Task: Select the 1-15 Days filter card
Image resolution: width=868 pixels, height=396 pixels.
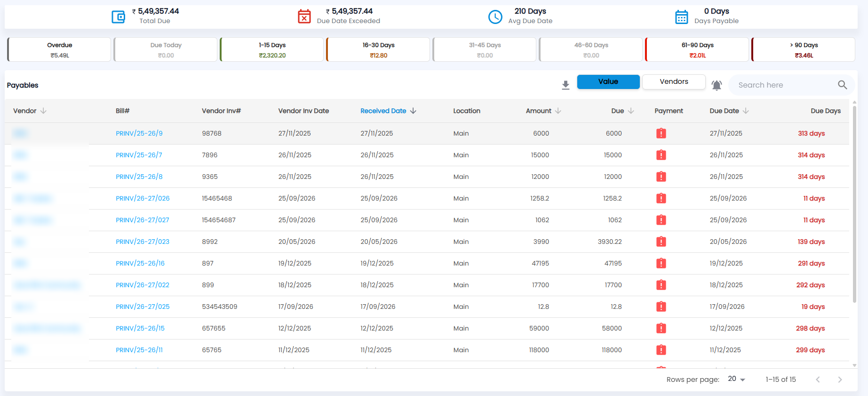Action: coord(272,49)
